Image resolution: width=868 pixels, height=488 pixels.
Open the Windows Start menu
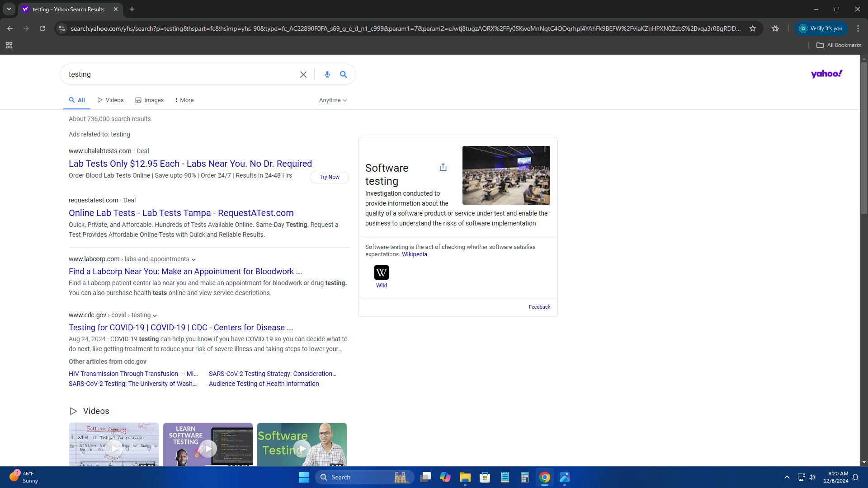(x=304, y=477)
